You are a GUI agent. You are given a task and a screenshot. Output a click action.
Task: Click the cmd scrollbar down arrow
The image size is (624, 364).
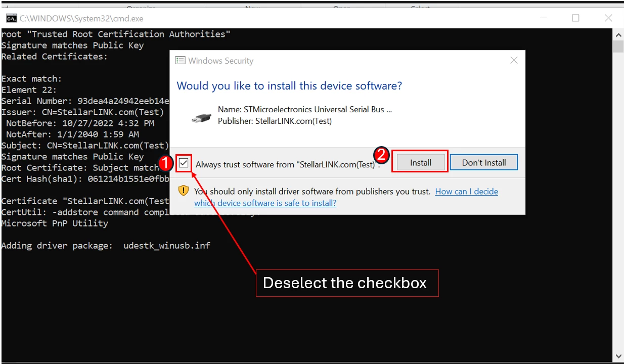coord(618,356)
